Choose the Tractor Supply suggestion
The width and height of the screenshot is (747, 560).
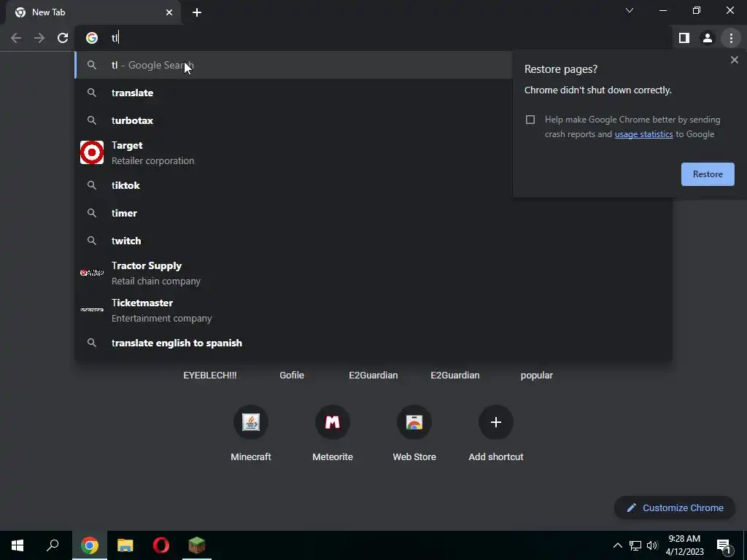click(x=373, y=273)
